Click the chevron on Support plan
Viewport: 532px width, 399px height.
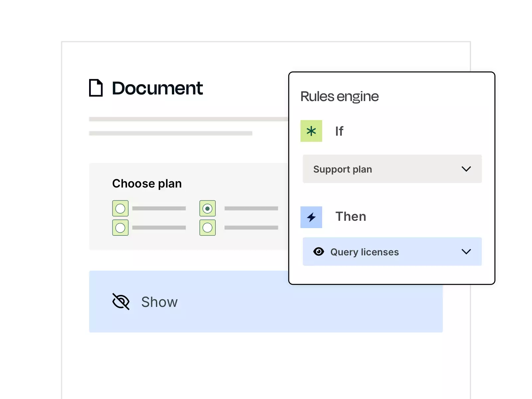click(x=466, y=169)
